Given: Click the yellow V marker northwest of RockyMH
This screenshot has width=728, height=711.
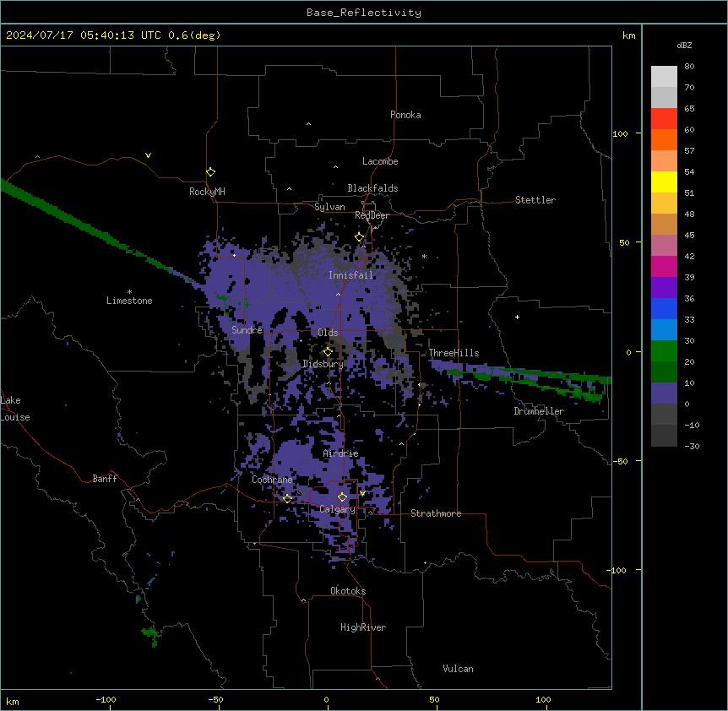Looking at the screenshot, I should (x=148, y=155).
